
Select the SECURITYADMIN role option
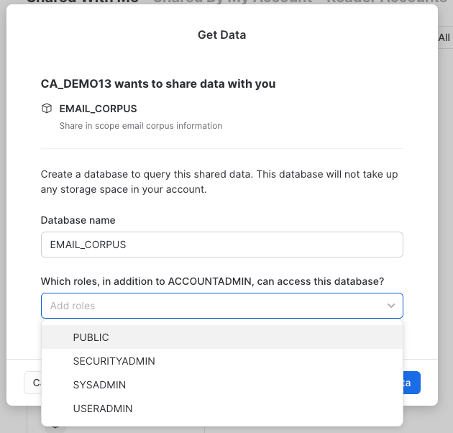point(222,361)
